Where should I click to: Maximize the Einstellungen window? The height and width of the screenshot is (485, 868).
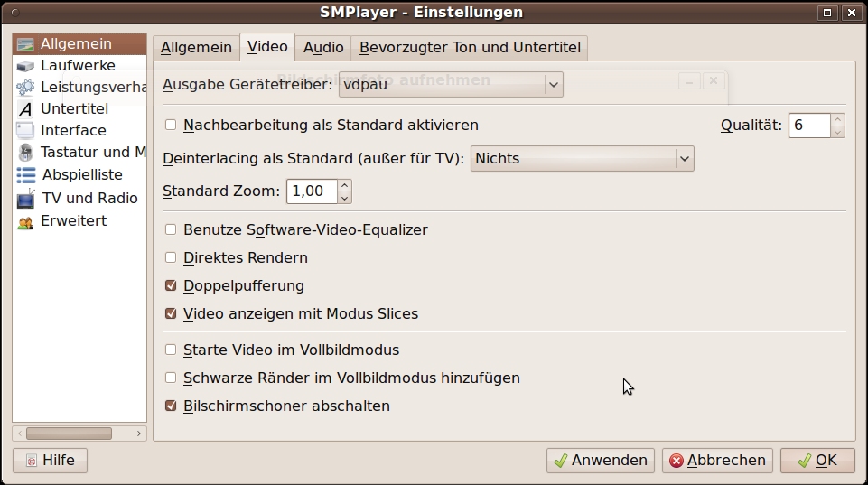[827, 13]
